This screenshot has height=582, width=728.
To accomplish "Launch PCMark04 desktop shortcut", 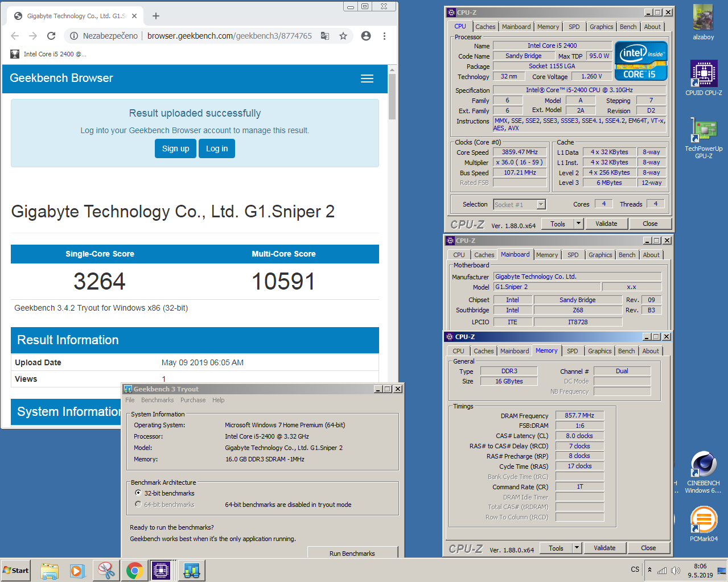I will pyautogui.click(x=704, y=524).
